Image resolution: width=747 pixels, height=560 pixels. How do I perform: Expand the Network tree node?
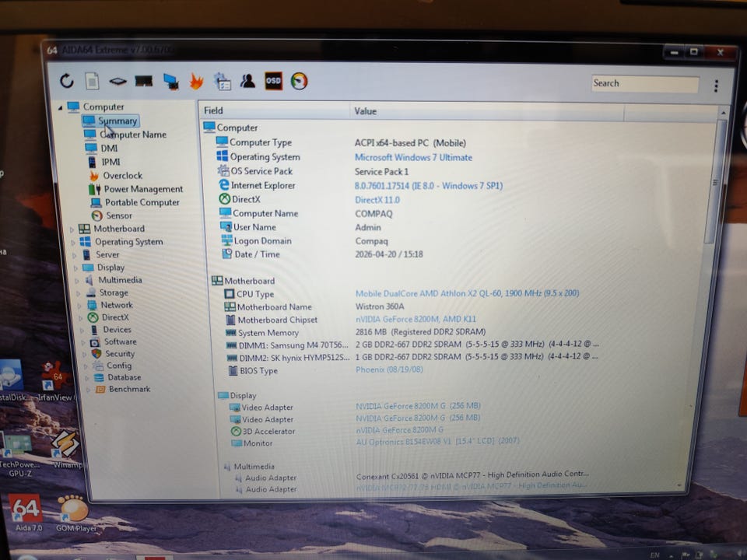79,306
